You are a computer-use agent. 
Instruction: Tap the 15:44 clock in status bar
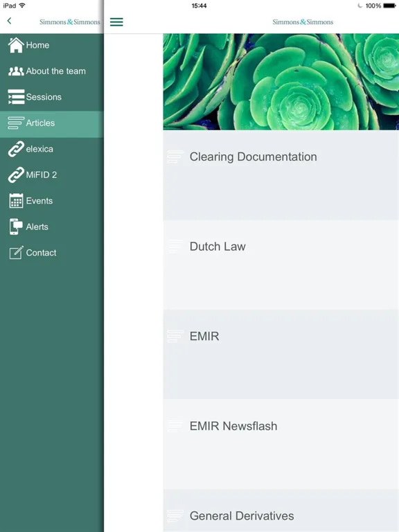point(199,6)
